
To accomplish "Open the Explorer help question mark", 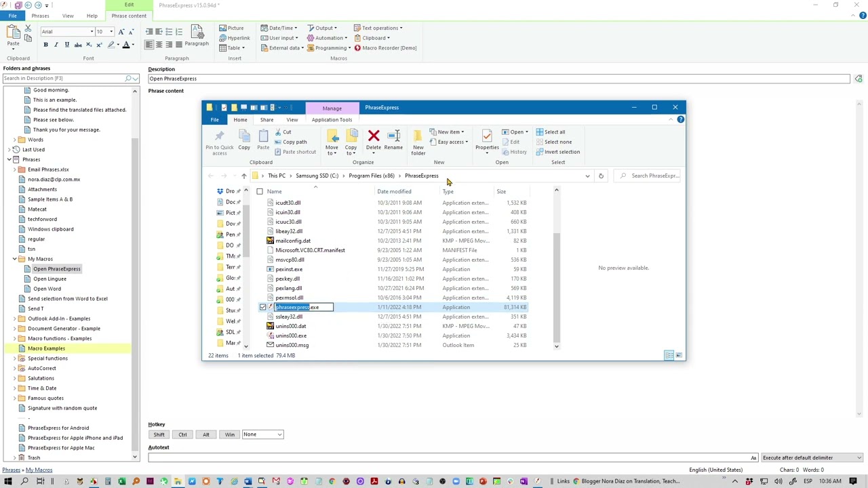I will click(x=680, y=120).
